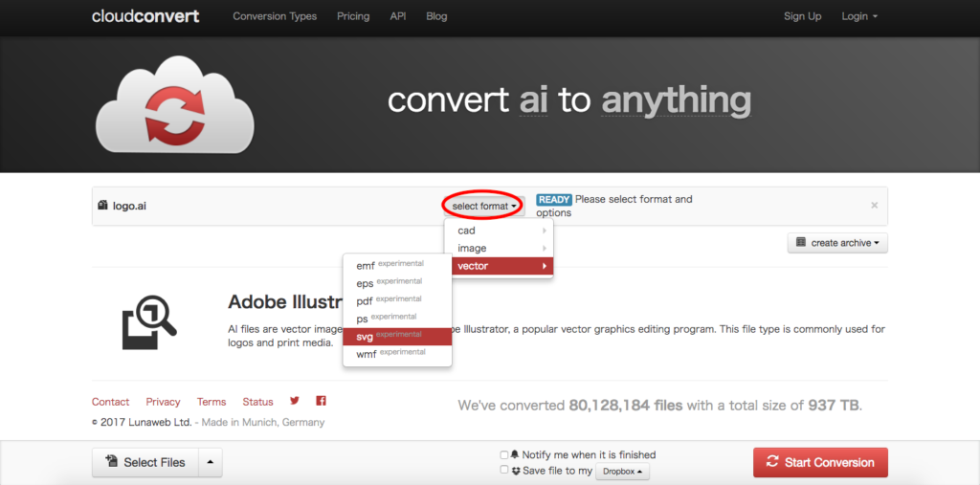
Task: Select emf experimental format
Action: coord(397,265)
